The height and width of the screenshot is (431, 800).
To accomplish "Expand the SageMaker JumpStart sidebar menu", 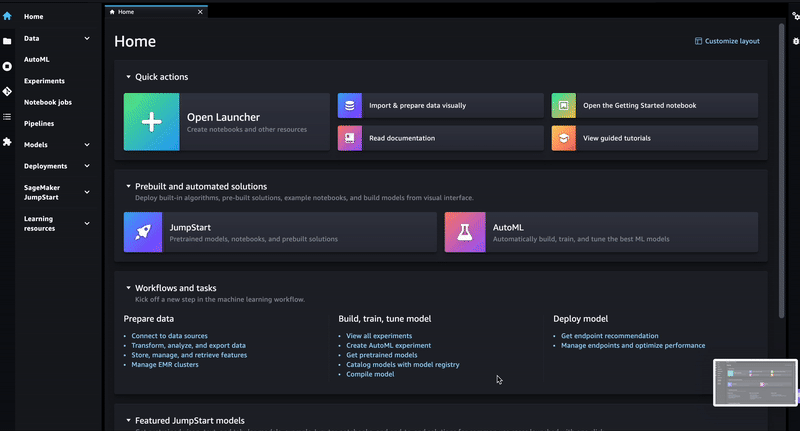I will tap(87, 192).
